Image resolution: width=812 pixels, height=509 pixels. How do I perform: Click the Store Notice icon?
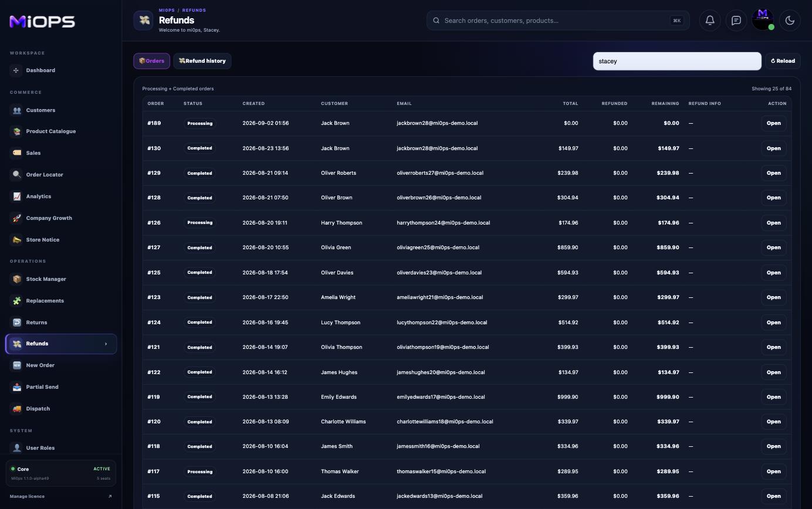click(16, 240)
